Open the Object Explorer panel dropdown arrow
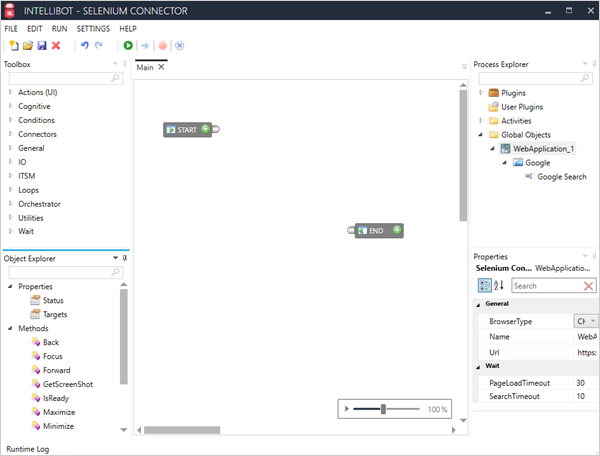The height and width of the screenshot is (456, 600). (x=115, y=258)
